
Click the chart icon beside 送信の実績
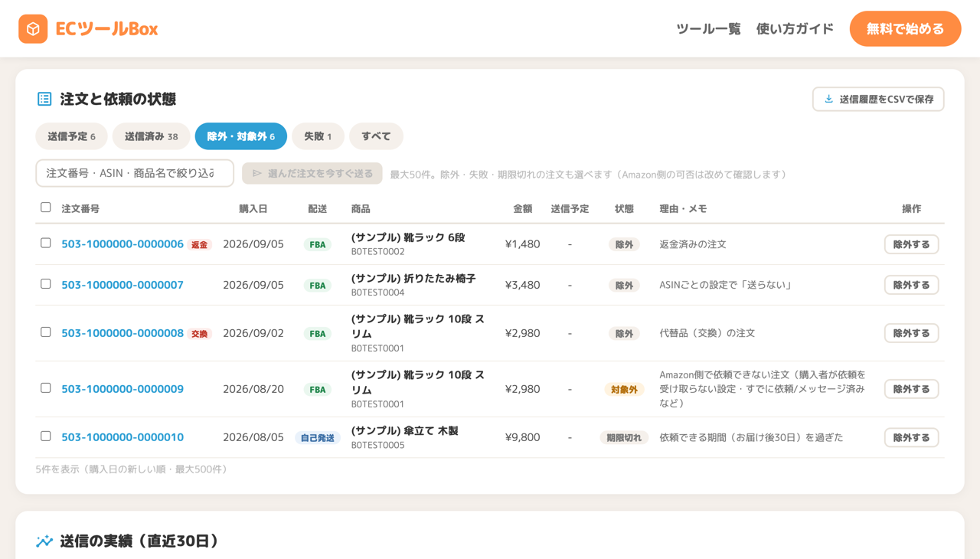coord(44,541)
